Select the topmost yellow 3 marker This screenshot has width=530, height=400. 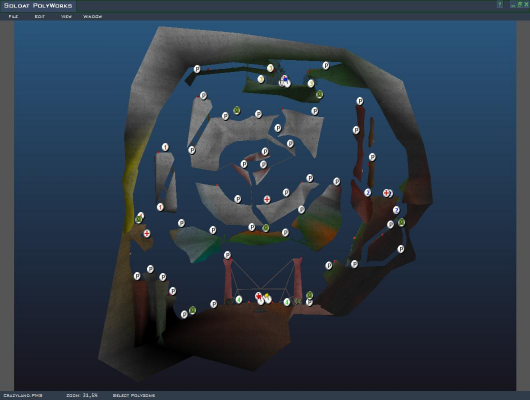click(x=270, y=68)
